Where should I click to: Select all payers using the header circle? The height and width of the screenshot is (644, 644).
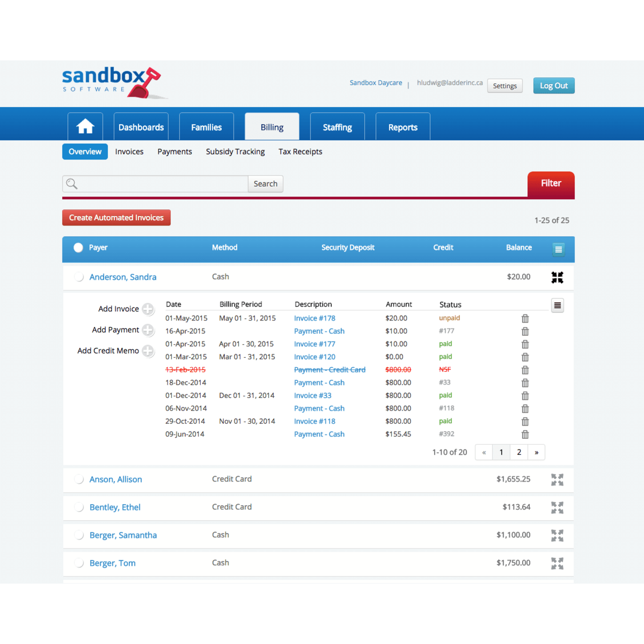(78, 247)
